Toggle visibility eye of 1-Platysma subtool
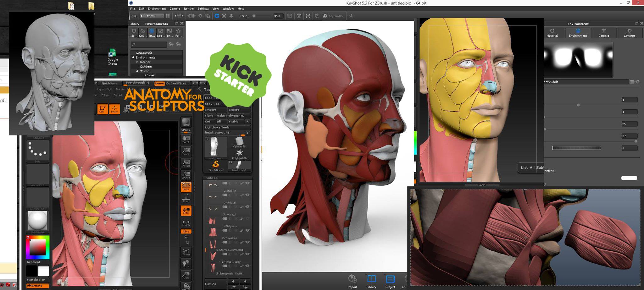This screenshot has width=644, height=290. click(x=248, y=219)
